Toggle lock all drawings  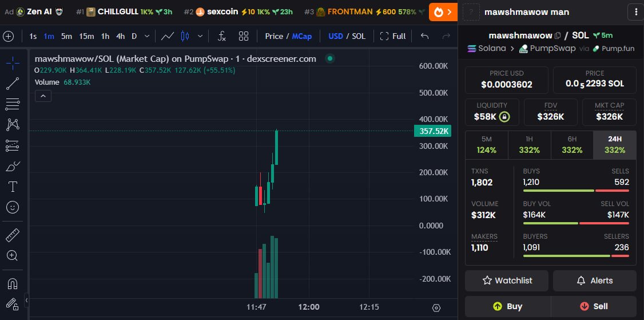[x=13, y=304]
